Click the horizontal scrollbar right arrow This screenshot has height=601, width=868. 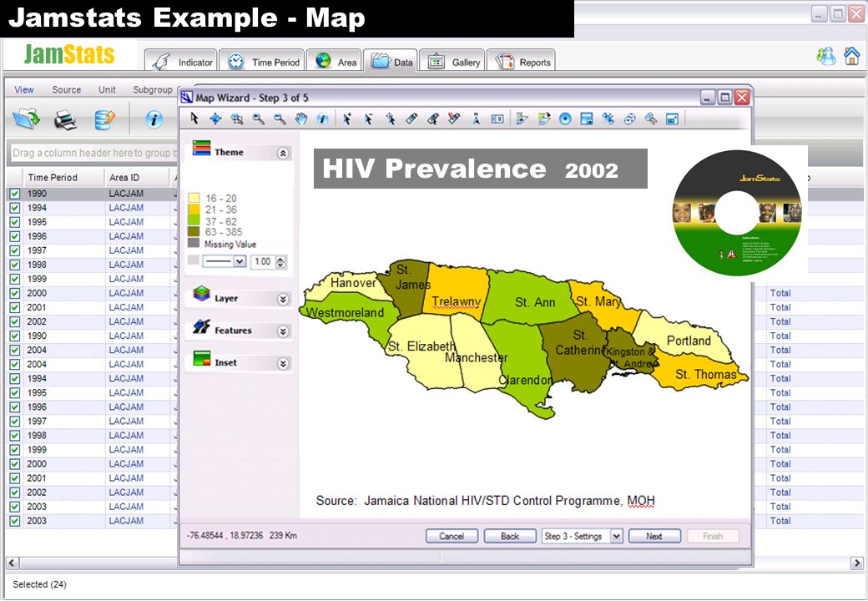click(x=855, y=563)
